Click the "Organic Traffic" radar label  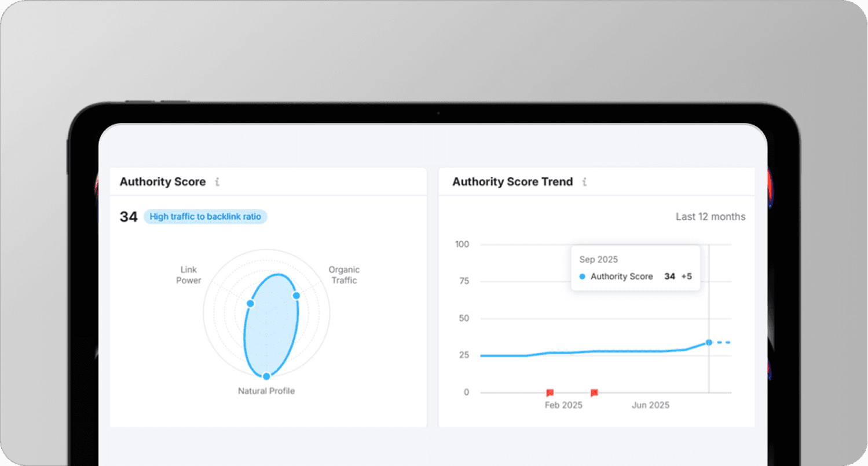click(x=344, y=275)
